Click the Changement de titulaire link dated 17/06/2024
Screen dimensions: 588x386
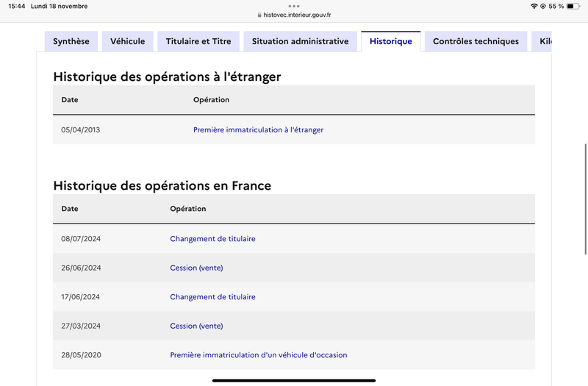(212, 297)
